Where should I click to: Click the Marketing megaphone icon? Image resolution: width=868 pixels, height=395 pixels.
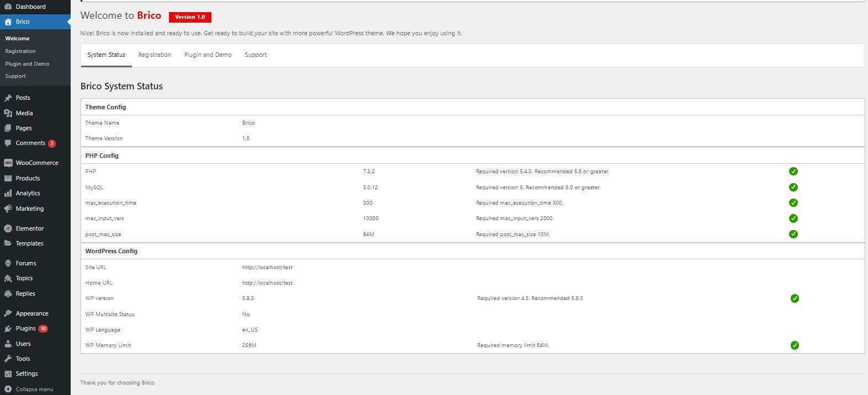point(8,209)
